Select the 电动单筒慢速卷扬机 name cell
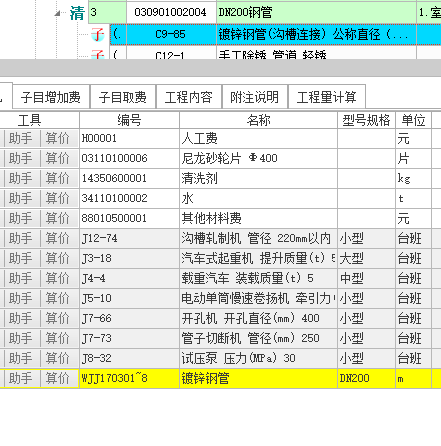Viewport: 441px width, 446px height. click(258, 299)
